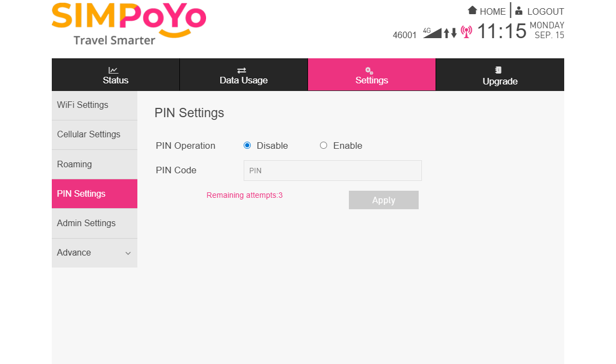The image size is (616, 364).
Task: Focus the PIN Code input field
Action: pyautogui.click(x=333, y=171)
